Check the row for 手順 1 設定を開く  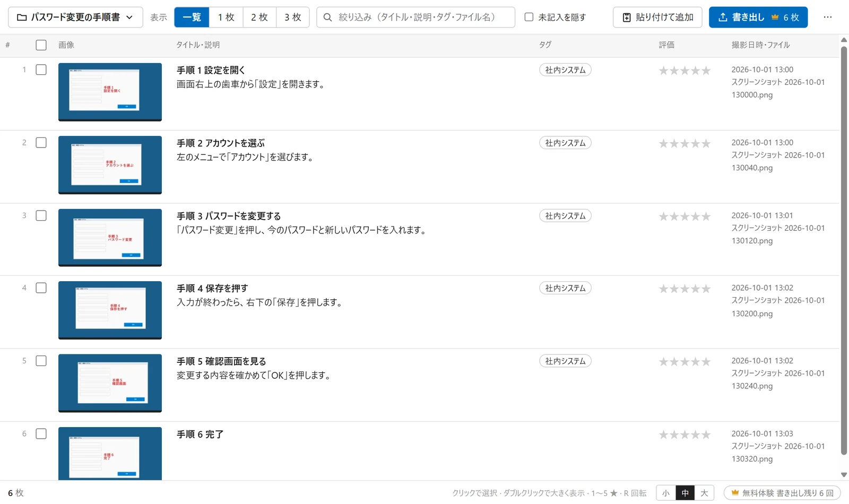tap(41, 69)
